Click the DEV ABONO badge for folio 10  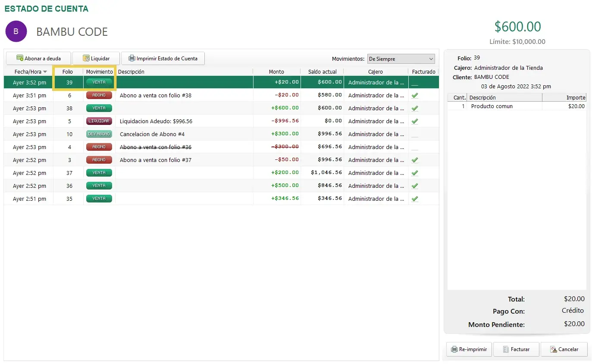click(x=99, y=134)
